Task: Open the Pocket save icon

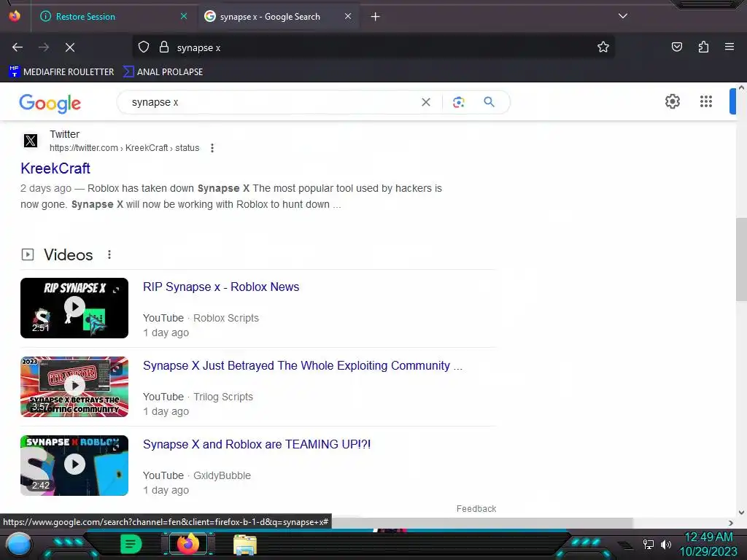Action: 676,47
